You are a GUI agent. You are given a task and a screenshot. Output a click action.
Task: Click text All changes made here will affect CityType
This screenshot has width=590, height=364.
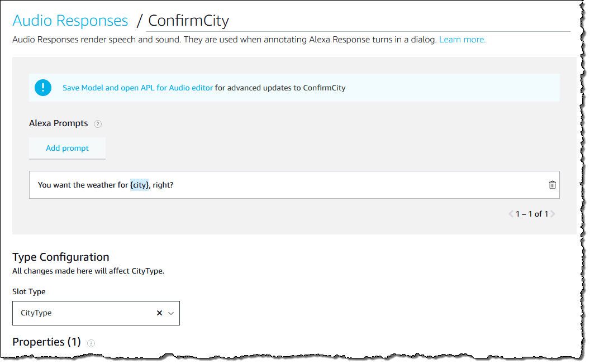(88, 271)
